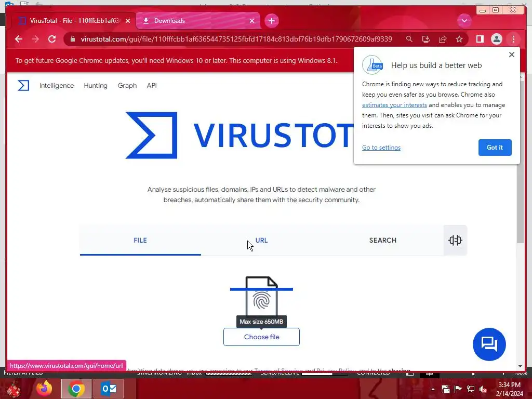Open Chrome three-dot menu

pos(513,39)
